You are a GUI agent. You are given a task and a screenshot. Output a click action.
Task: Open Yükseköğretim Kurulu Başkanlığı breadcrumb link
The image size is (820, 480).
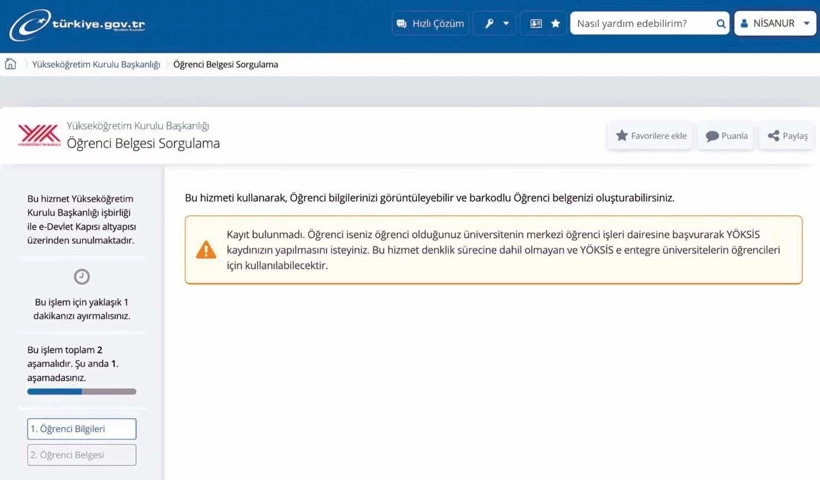click(96, 64)
